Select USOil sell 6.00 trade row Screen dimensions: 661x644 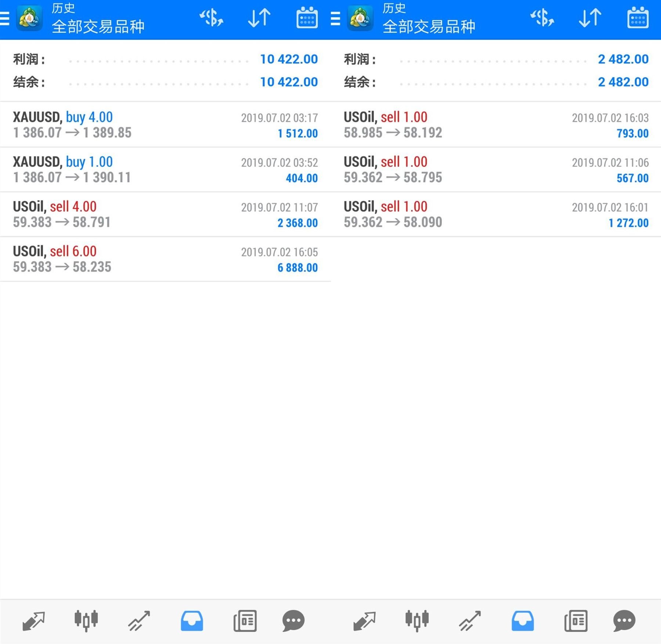[165, 259]
